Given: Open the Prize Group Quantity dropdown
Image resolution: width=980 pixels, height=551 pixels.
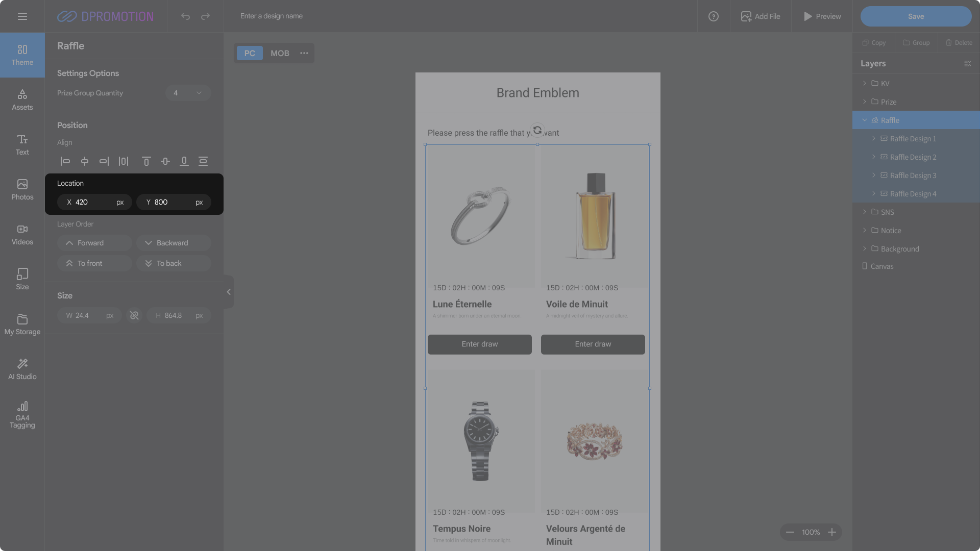Looking at the screenshot, I should tap(188, 93).
